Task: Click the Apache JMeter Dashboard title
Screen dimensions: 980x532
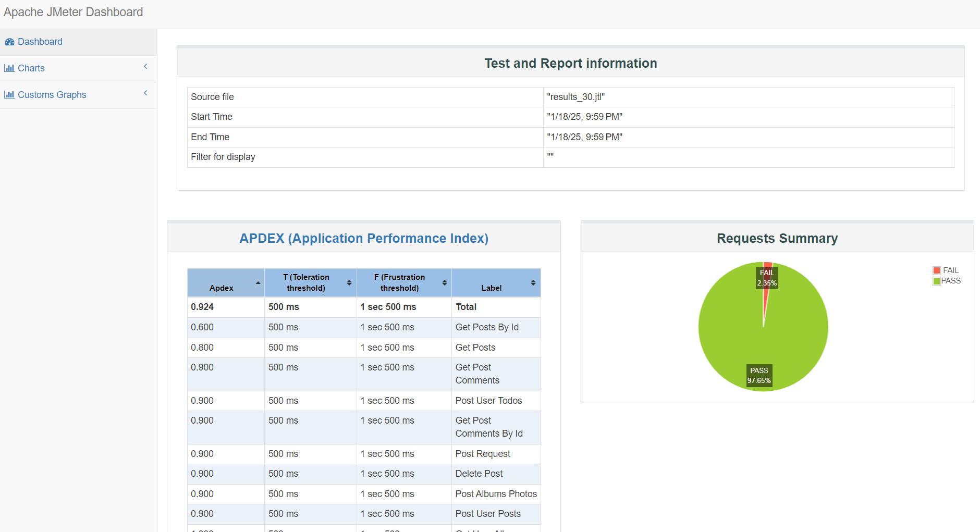Action: (73, 11)
